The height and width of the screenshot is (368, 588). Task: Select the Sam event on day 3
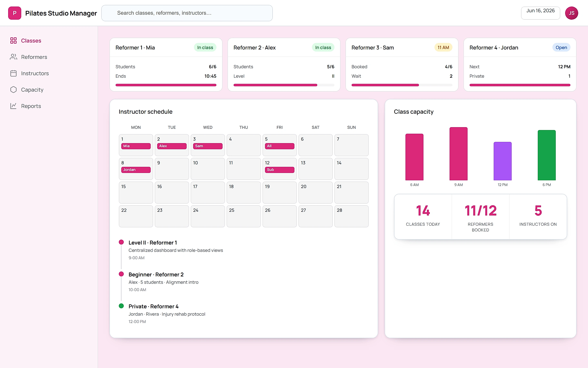pos(208,146)
